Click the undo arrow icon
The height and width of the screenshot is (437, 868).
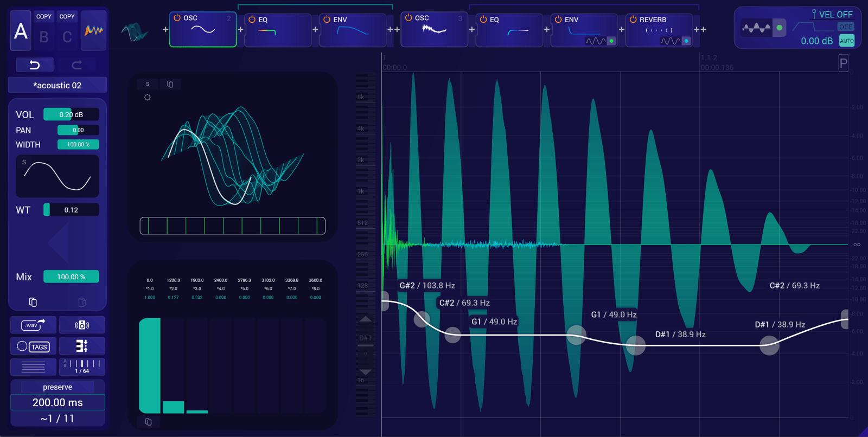[x=34, y=65]
